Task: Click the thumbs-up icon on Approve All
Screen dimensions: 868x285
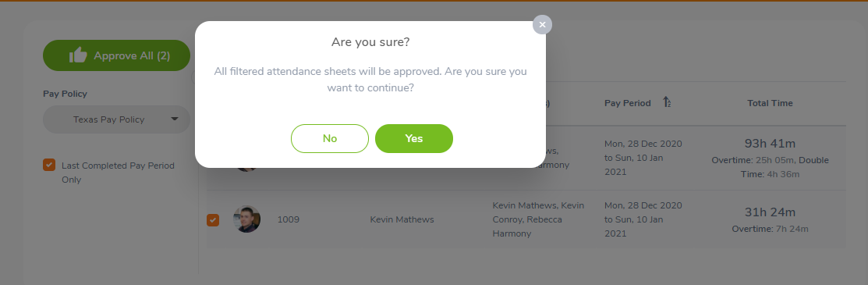Action: point(78,55)
